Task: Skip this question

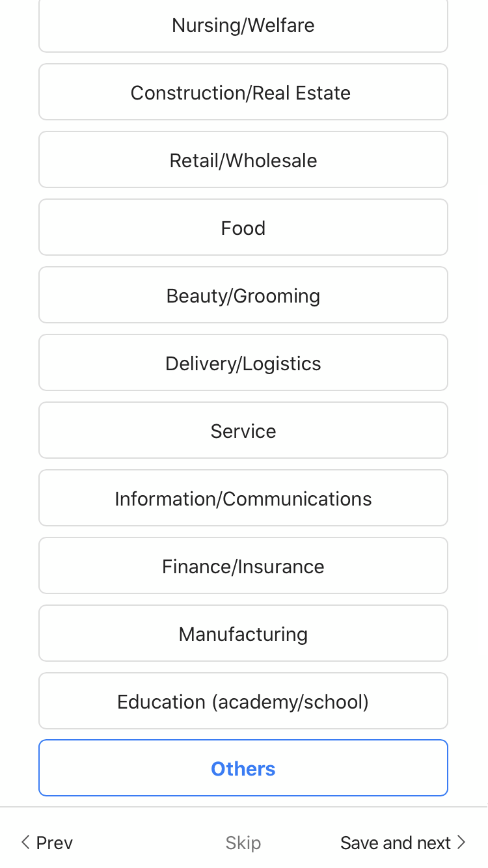Action: click(x=243, y=843)
